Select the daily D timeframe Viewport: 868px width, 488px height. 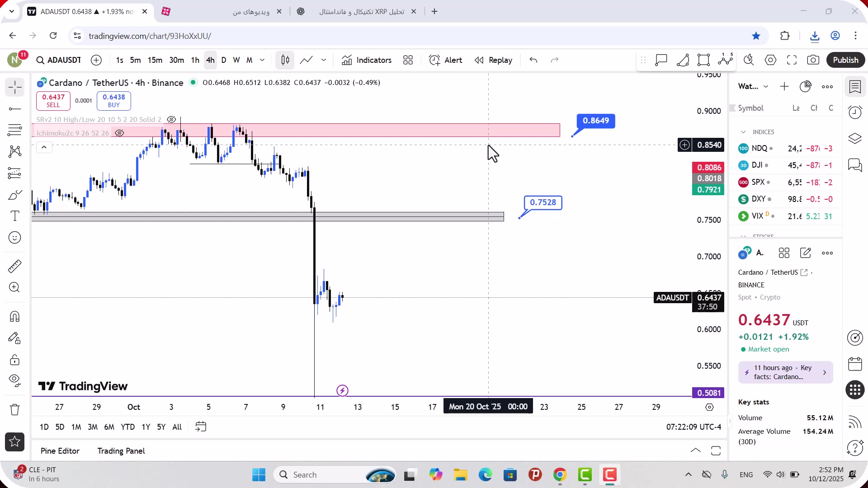point(224,60)
